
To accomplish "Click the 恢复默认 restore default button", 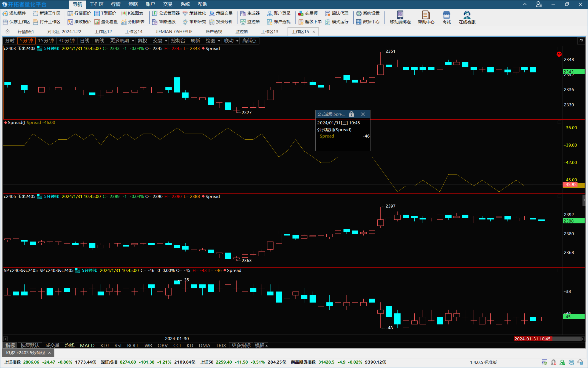I will pos(30,345).
